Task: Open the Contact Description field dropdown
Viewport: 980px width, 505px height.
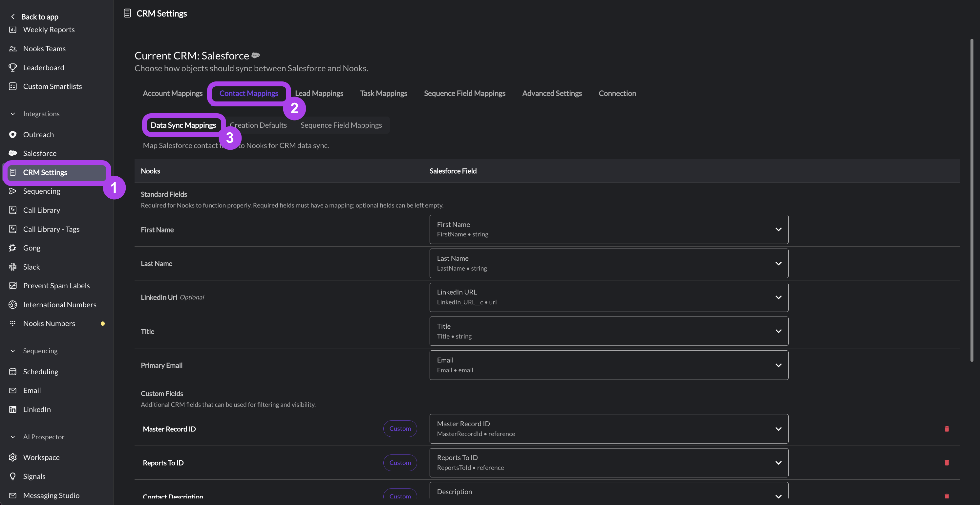Action: [609, 491]
